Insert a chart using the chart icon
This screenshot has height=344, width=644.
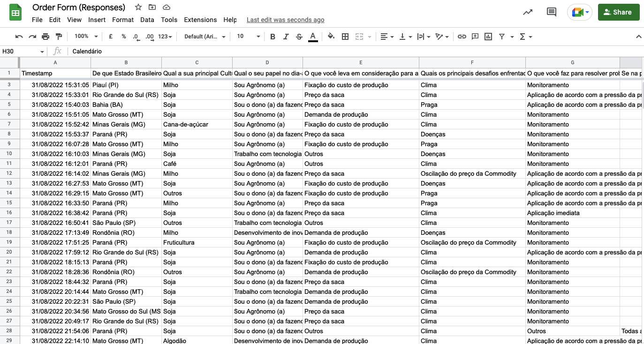(489, 36)
